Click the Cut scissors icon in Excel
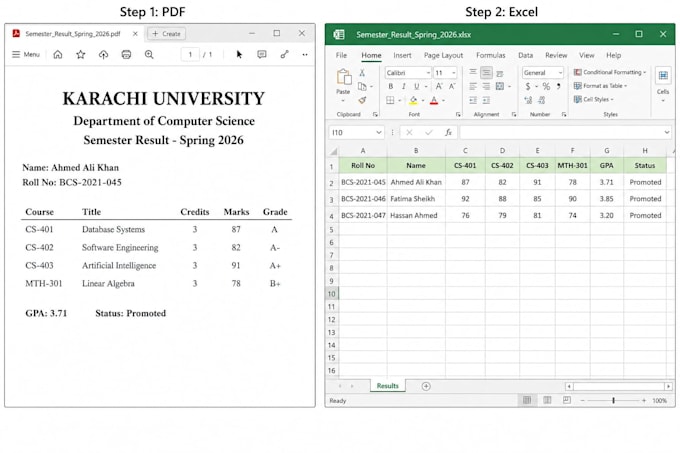Viewport: 680px width, 453px height. [x=362, y=73]
